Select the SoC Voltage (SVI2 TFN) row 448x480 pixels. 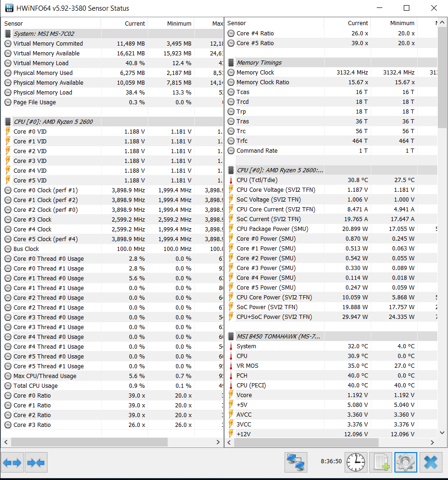[331, 200]
